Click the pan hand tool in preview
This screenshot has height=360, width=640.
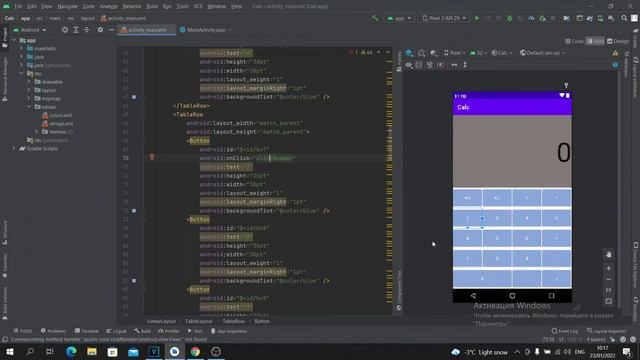pos(609,255)
